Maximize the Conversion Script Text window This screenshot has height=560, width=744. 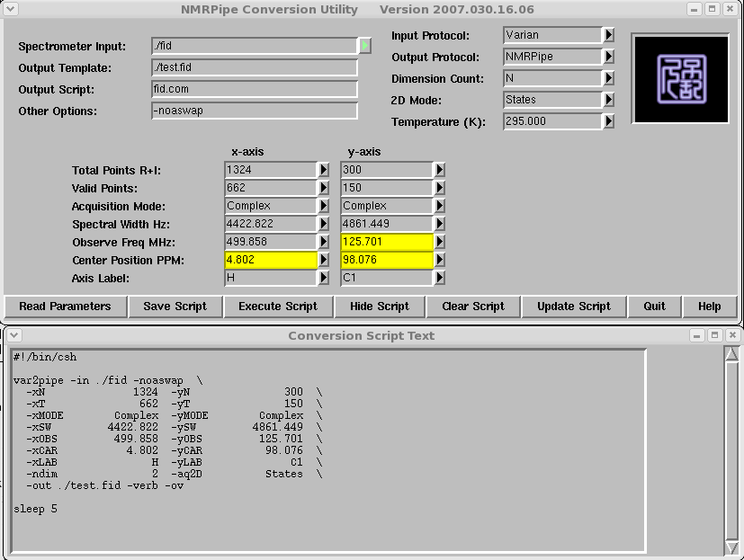[714, 335]
